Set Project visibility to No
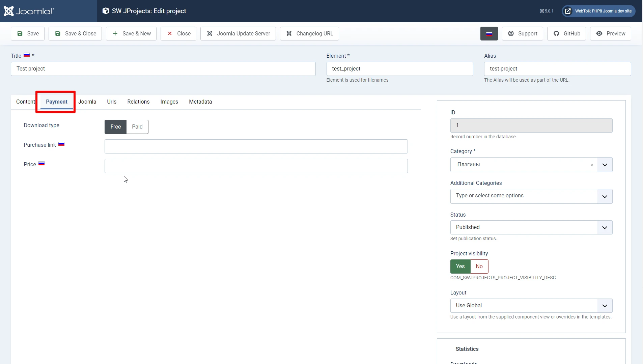The image size is (643, 364). (479, 267)
